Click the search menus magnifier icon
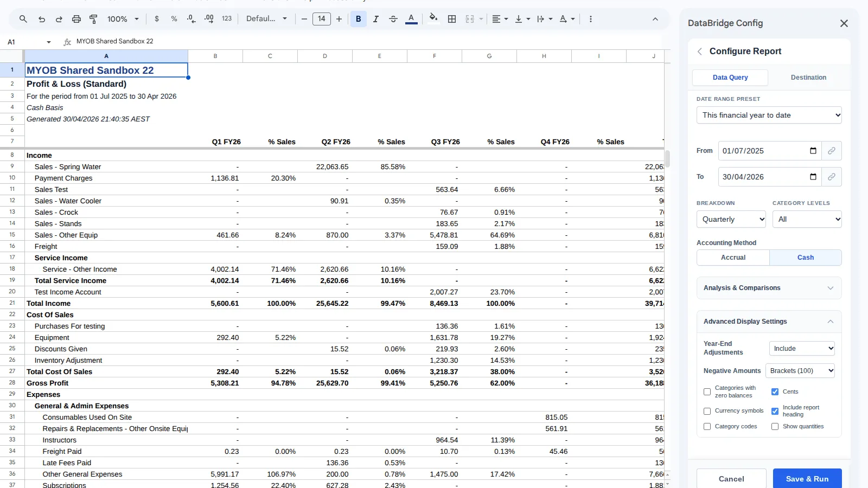This screenshot has width=868, height=488. coord(23,19)
